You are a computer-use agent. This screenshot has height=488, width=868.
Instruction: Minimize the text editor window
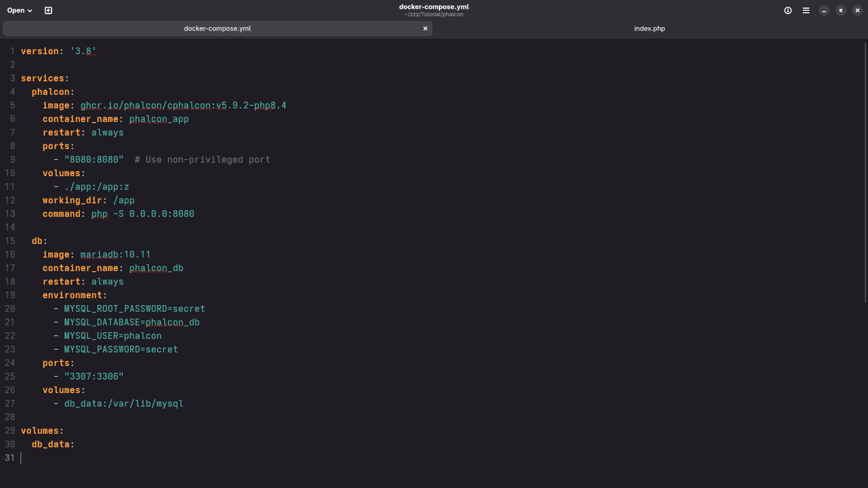(x=824, y=10)
